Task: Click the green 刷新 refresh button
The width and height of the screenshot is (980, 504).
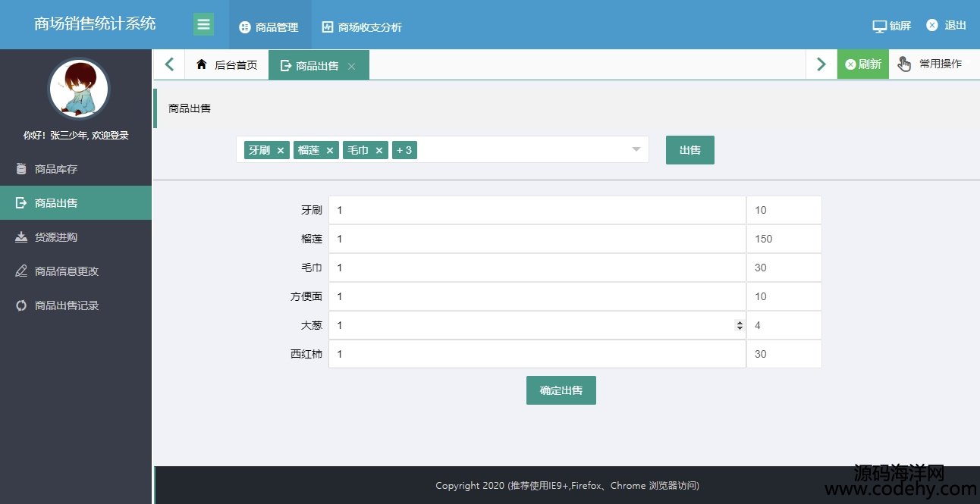Action: 862,64
